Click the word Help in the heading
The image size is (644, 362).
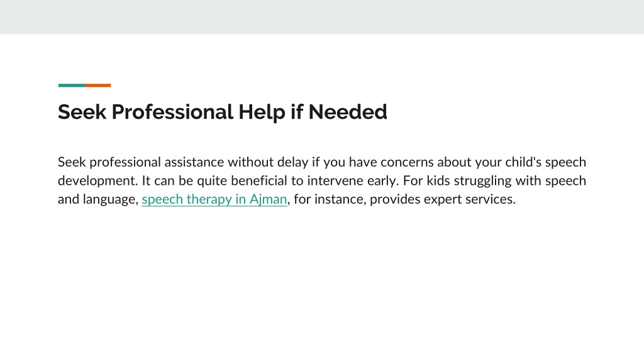tap(262, 112)
